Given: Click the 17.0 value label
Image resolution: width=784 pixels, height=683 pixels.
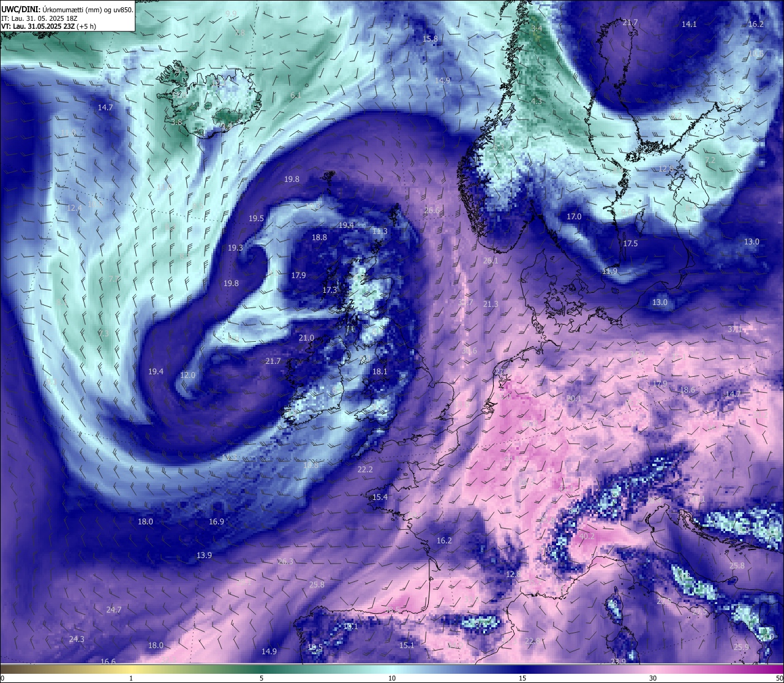Looking at the screenshot, I should [x=574, y=217].
